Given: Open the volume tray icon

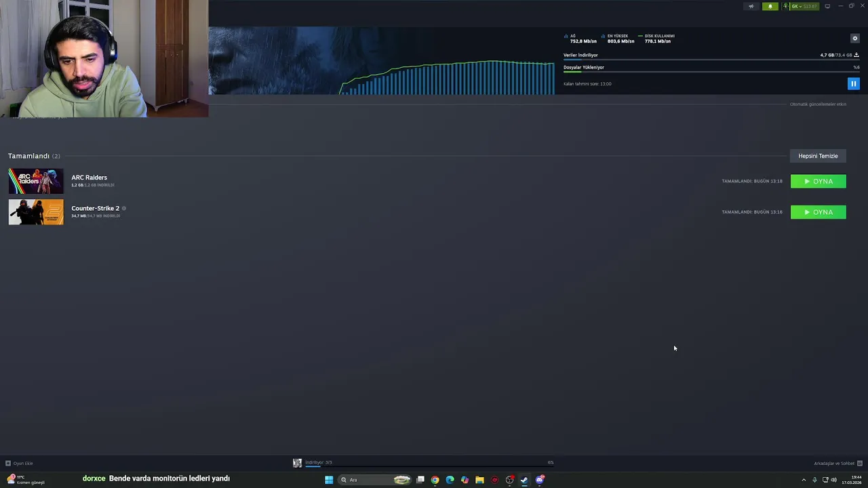Looking at the screenshot, I should (x=833, y=480).
